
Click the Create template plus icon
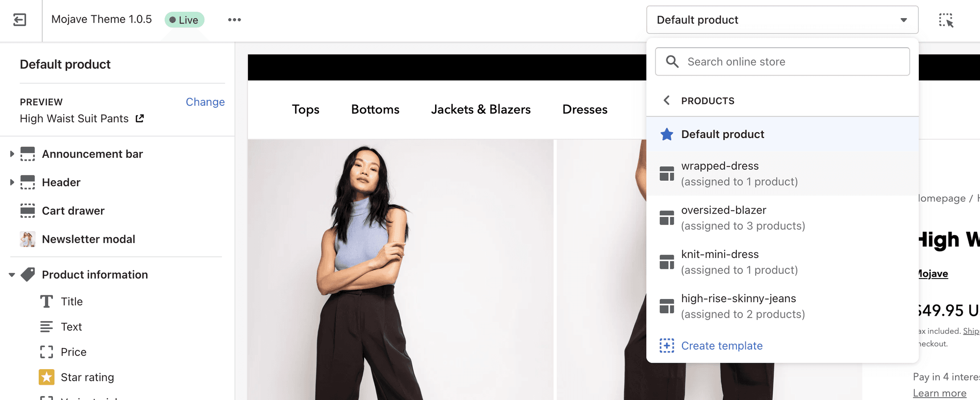(x=666, y=346)
